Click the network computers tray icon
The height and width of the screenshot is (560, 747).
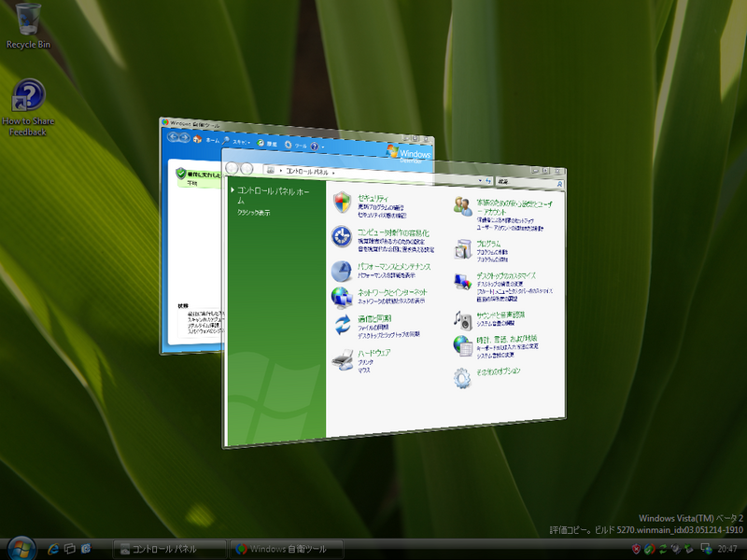tap(707, 549)
